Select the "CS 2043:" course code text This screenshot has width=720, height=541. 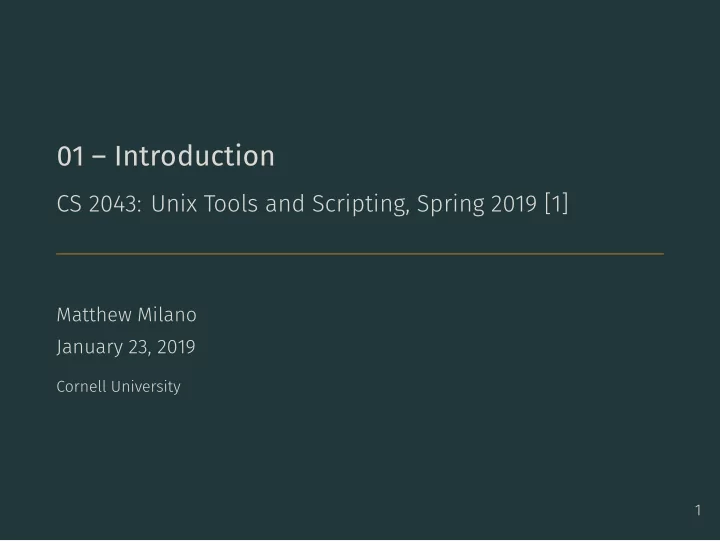coord(99,204)
